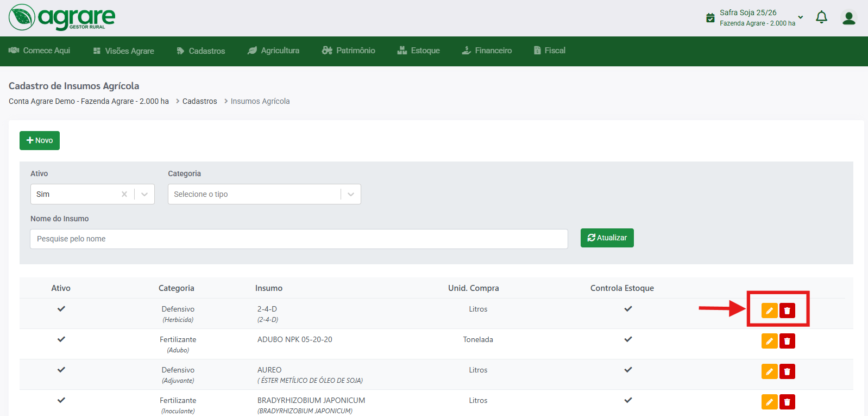Select the 'ADUBO NPK 05-20-20' name cell
The width and height of the screenshot is (868, 416).
pos(295,339)
